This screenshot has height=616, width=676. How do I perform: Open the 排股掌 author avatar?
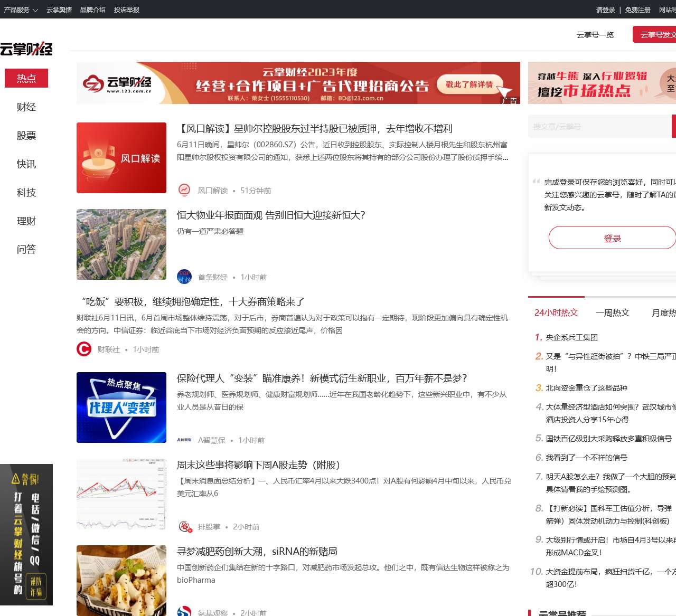(x=184, y=526)
